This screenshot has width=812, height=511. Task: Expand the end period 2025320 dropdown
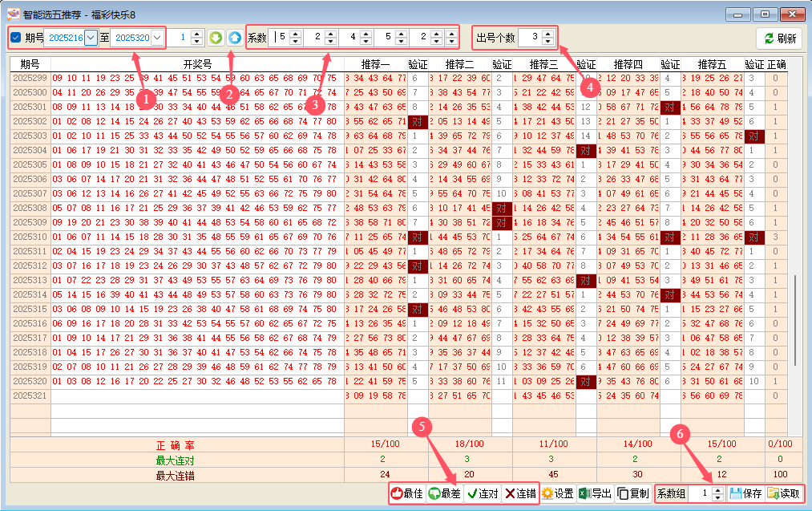[156, 38]
